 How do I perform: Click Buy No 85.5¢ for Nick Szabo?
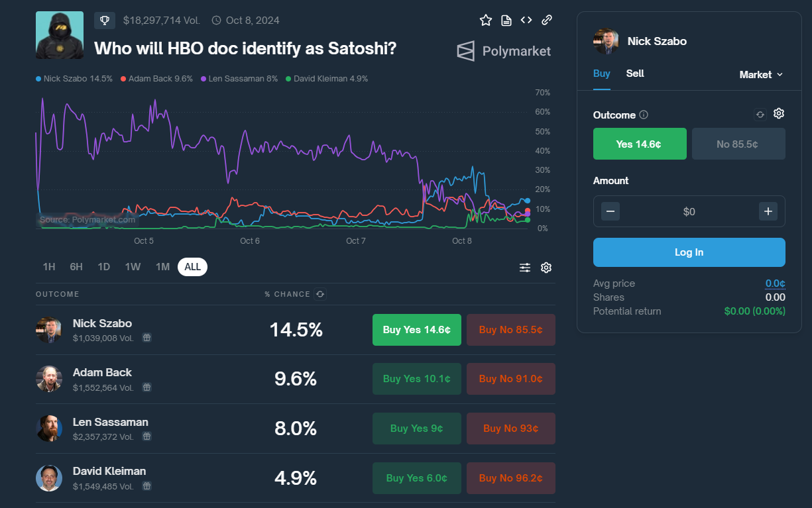click(x=511, y=330)
